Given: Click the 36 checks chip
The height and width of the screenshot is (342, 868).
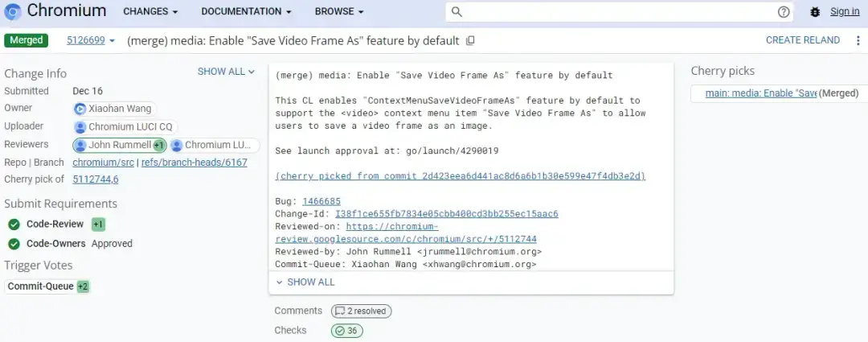Looking at the screenshot, I should coord(347,331).
